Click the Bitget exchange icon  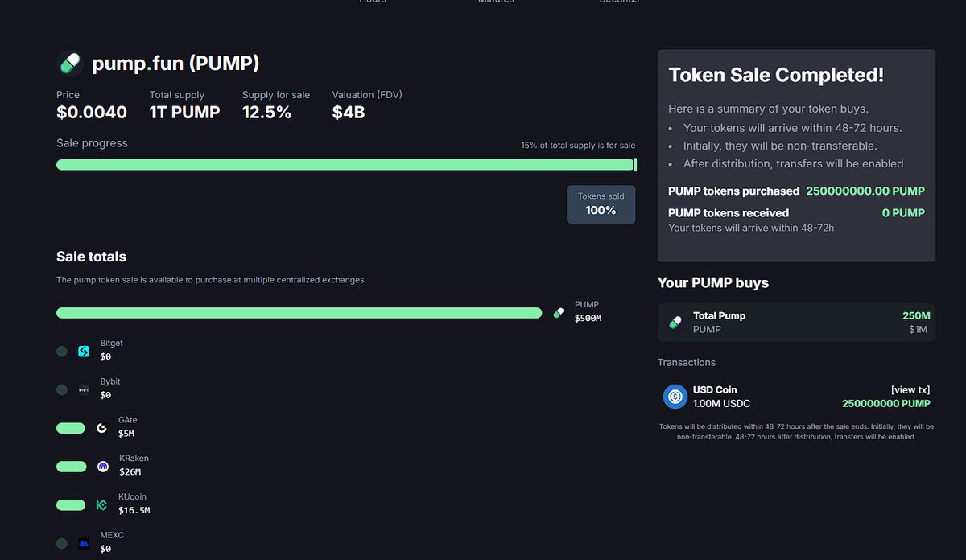point(83,351)
